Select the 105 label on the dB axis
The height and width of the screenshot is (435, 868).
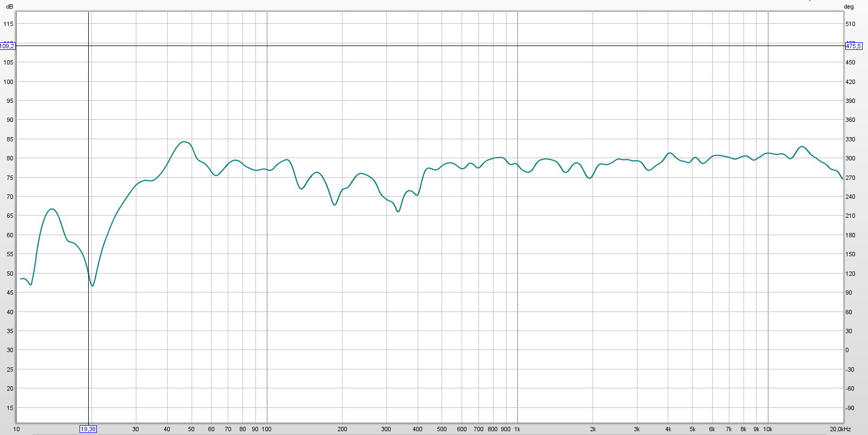tap(9, 62)
